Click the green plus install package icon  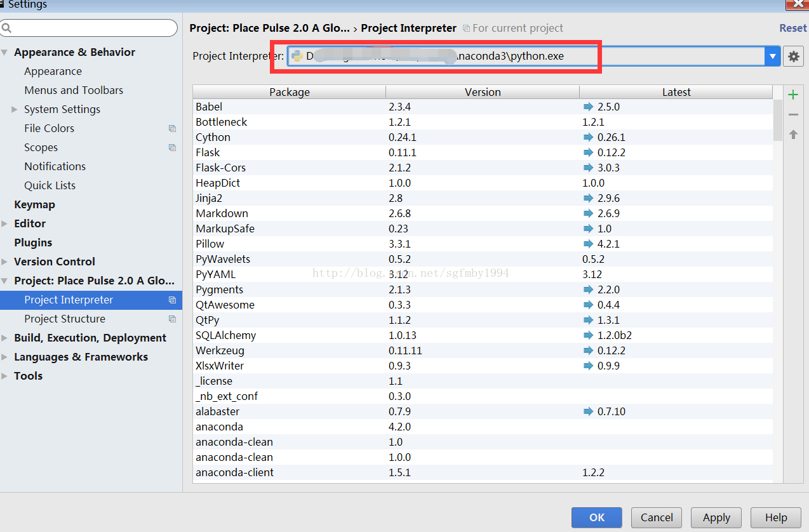pos(793,95)
